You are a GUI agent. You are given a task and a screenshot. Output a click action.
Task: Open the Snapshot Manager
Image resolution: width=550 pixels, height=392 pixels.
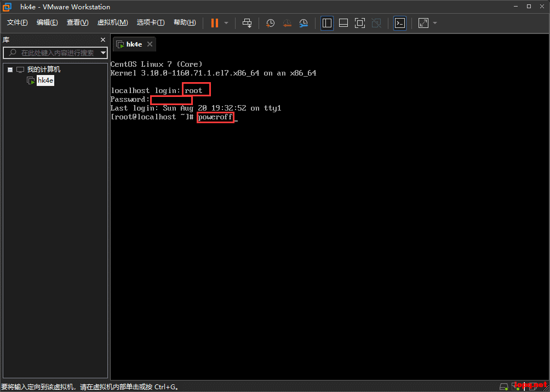(x=302, y=22)
